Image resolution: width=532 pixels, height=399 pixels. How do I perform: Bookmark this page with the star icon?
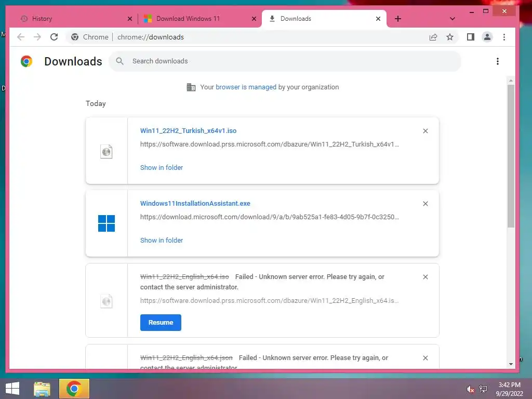pos(450,37)
